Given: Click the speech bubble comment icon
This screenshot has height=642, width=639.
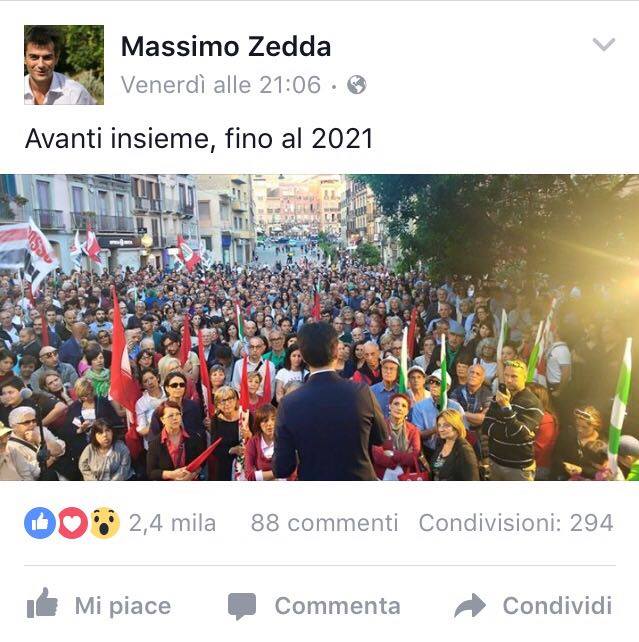Looking at the screenshot, I should [242, 606].
